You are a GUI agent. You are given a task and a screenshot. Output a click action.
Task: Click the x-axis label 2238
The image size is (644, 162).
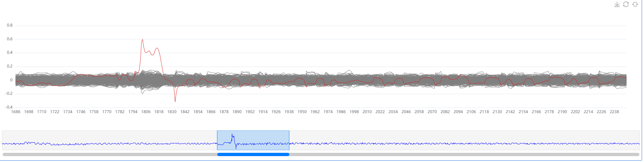pyautogui.click(x=614, y=112)
